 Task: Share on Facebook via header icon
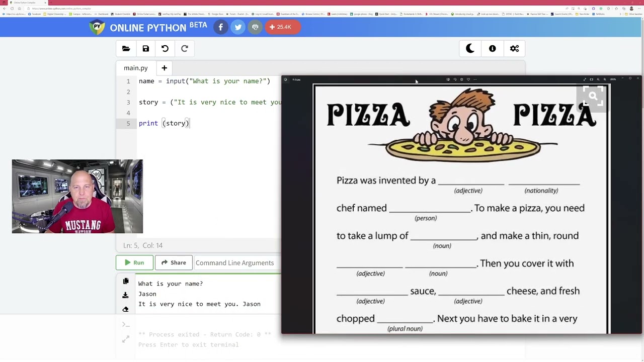[220, 27]
